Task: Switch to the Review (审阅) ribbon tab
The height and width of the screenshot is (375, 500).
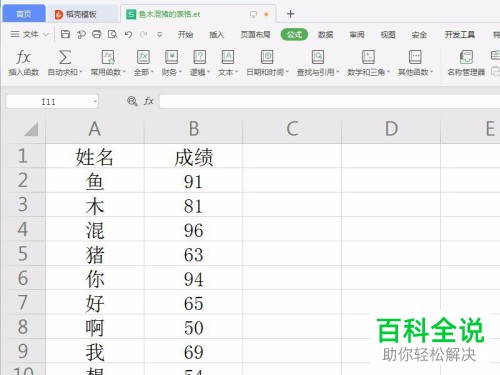Action: 357,34
